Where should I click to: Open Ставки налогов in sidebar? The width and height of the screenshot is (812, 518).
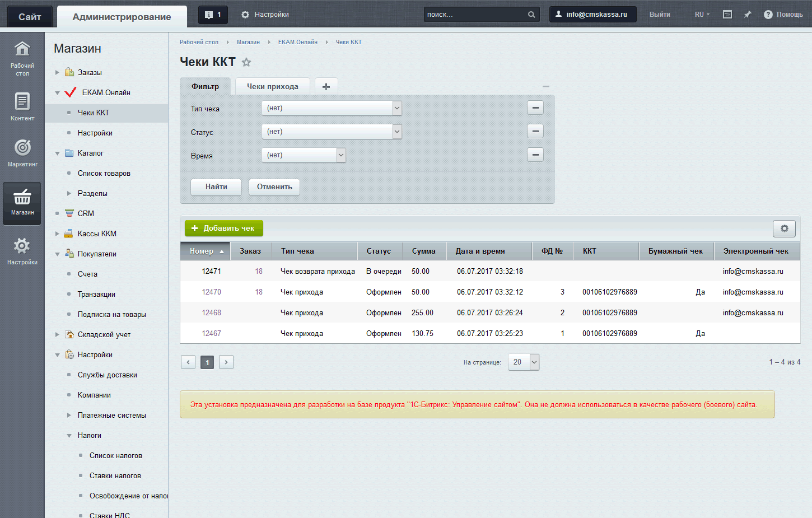pyautogui.click(x=115, y=475)
